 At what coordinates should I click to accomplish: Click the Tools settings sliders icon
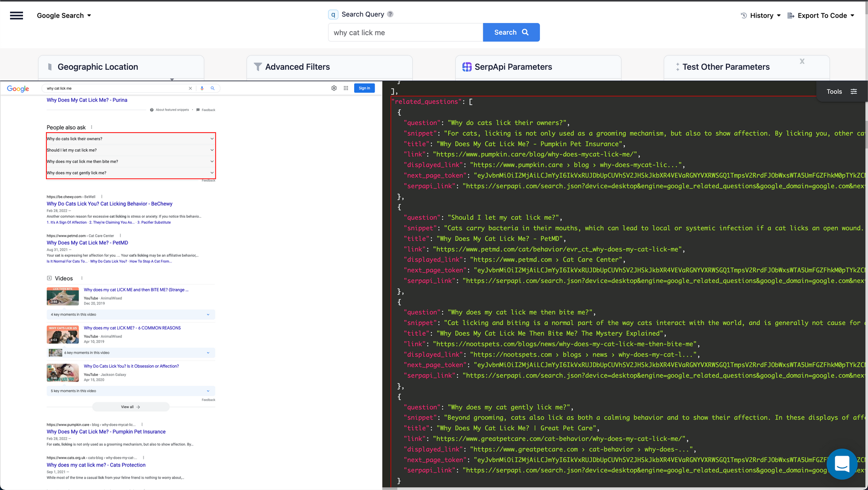tap(854, 91)
